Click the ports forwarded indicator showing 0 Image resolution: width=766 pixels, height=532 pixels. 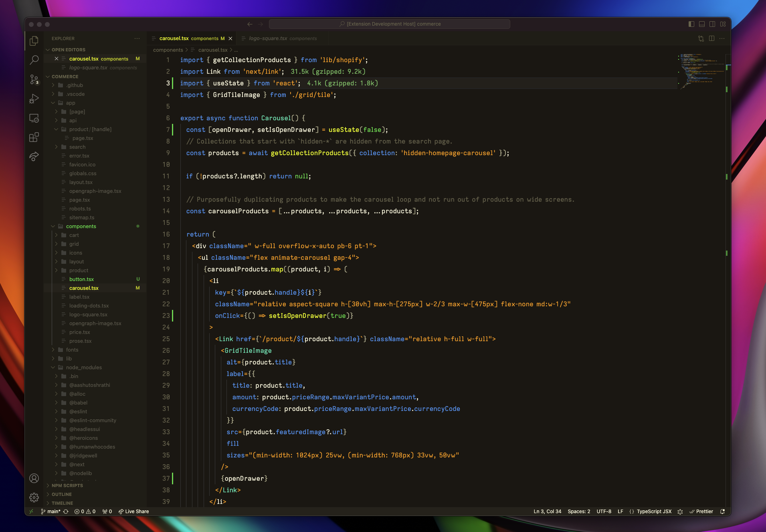pyautogui.click(x=107, y=512)
